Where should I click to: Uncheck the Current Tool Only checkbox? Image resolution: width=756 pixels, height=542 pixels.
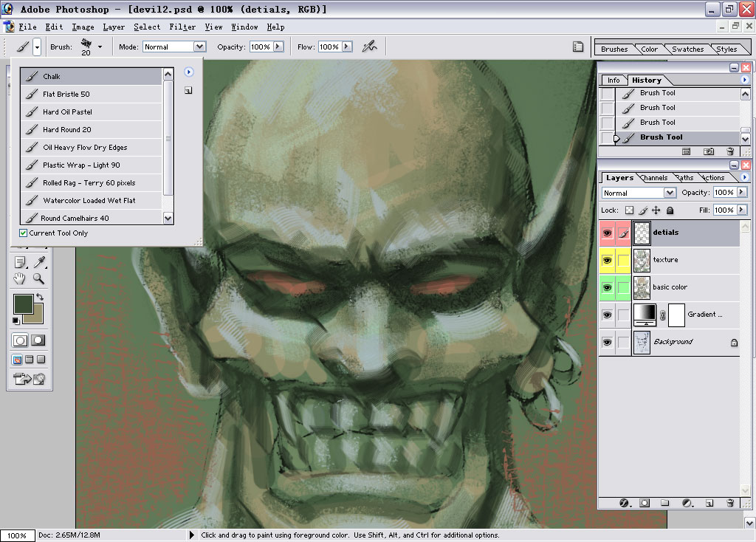pyautogui.click(x=23, y=233)
